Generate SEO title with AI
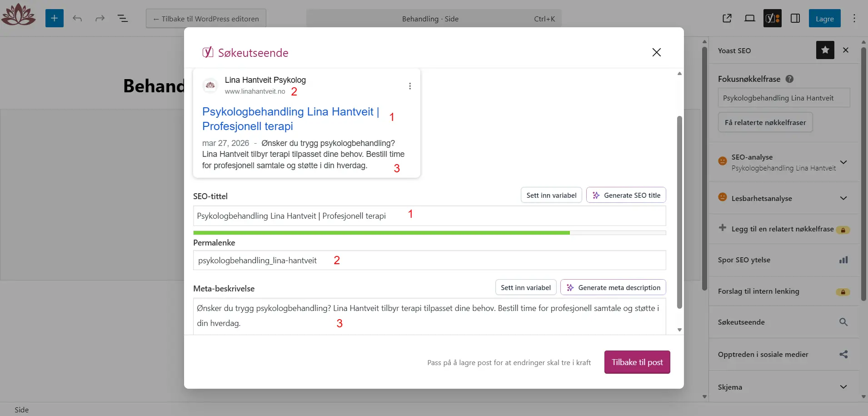 pyautogui.click(x=626, y=195)
